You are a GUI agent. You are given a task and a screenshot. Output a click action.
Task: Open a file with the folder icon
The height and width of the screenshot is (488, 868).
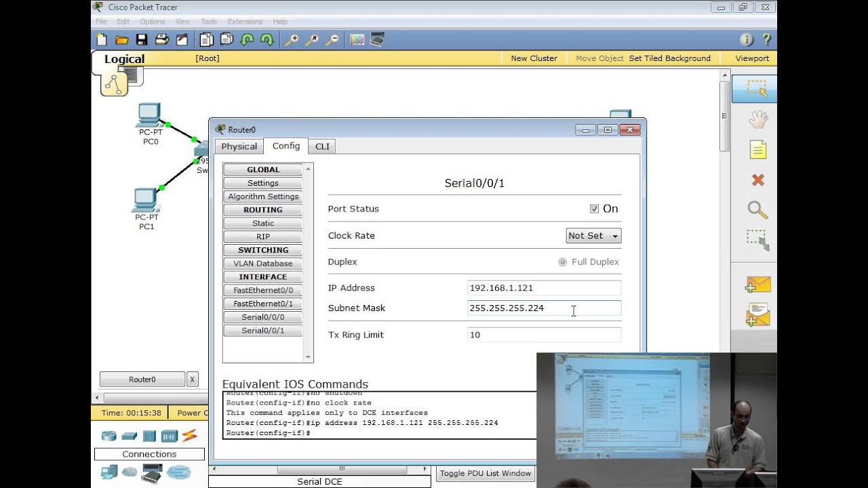pos(122,40)
